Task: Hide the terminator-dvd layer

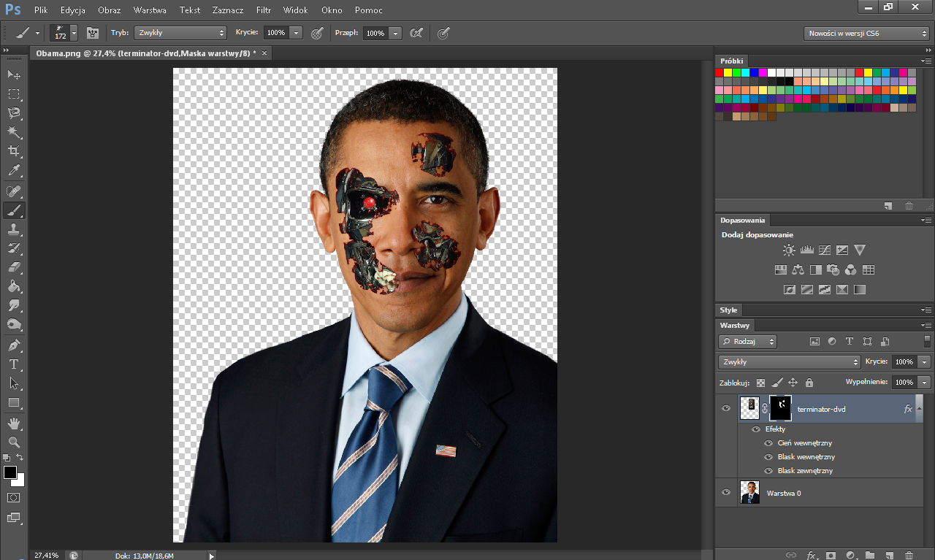Action: pos(726,408)
